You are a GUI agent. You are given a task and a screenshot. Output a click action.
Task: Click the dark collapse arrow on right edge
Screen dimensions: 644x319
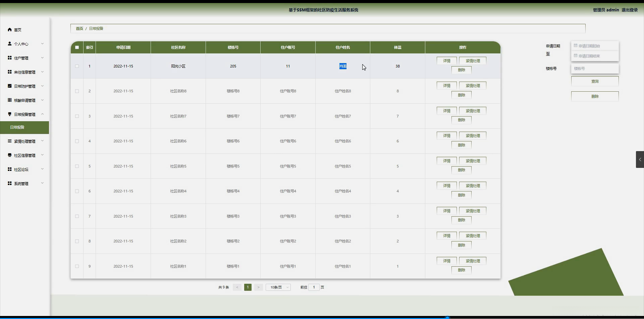(640, 159)
